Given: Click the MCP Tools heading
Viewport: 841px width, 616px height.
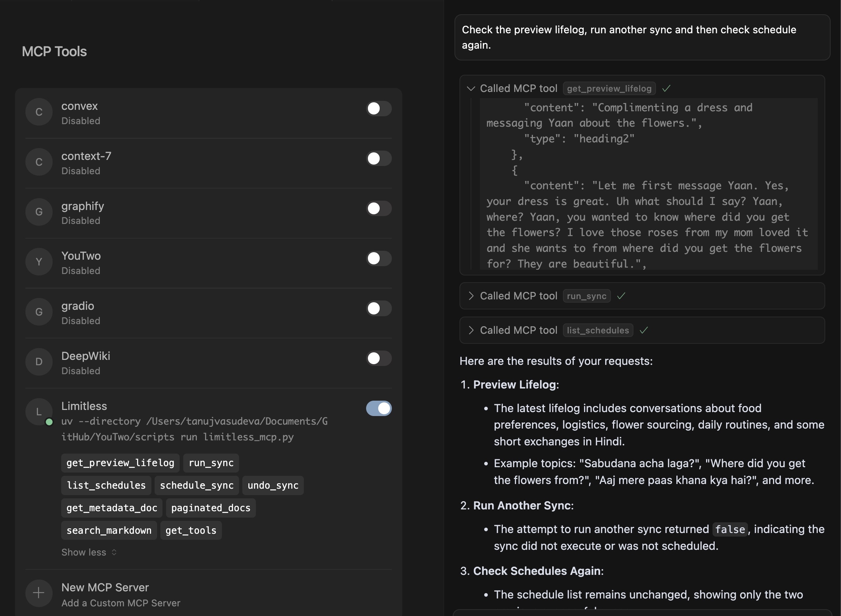Looking at the screenshot, I should tap(54, 52).
